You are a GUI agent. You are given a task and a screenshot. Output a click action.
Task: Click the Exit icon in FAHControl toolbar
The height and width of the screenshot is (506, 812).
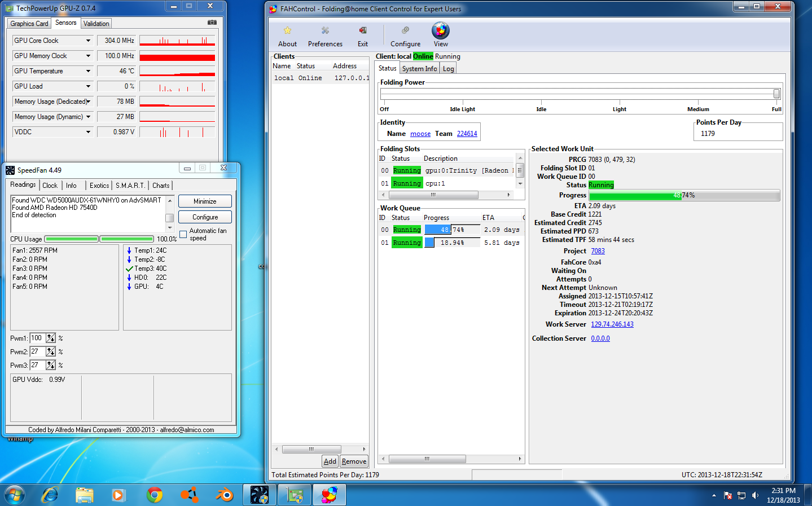click(363, 36)
